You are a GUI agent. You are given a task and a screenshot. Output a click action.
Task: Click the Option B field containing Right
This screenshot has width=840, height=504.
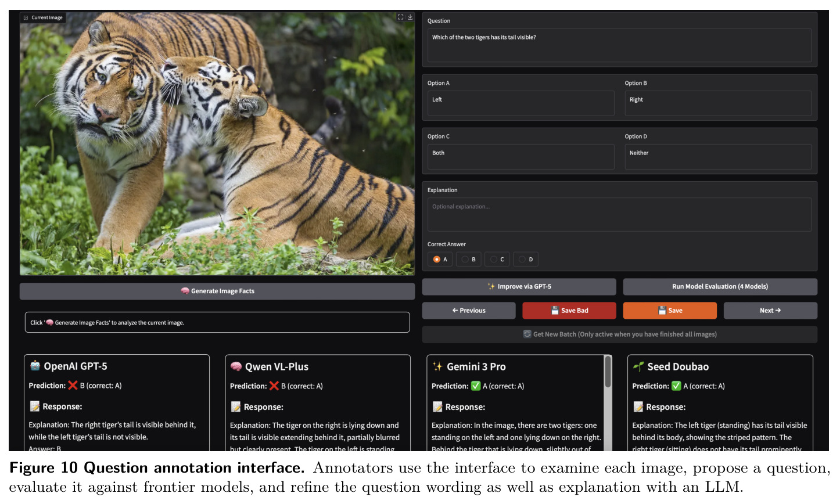pos(718,103)
